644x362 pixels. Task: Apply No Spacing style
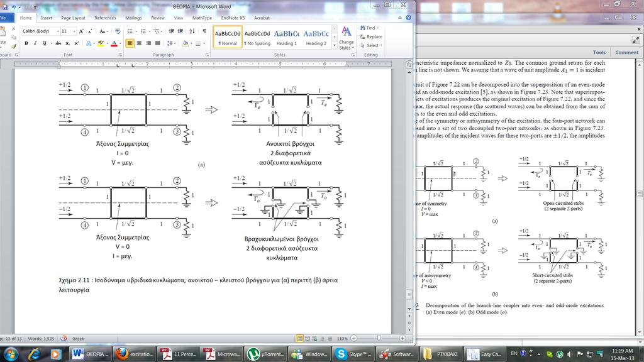(x=257, y=37)
